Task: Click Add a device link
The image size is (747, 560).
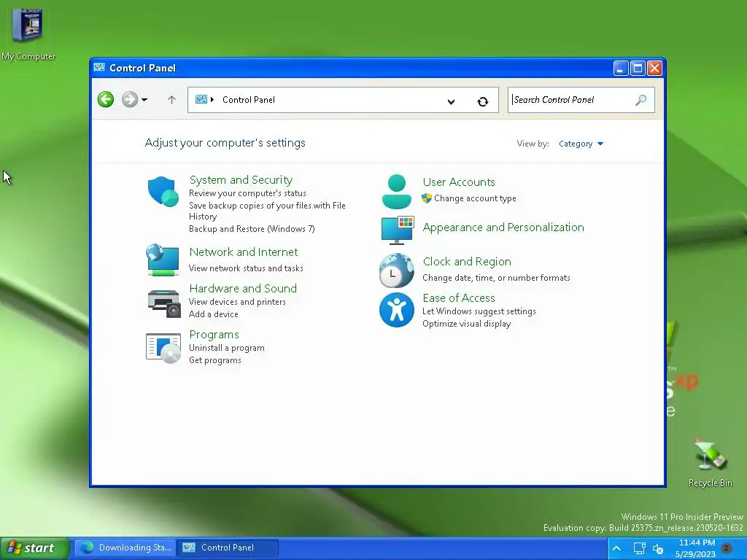Action: [x=214, y=314]
